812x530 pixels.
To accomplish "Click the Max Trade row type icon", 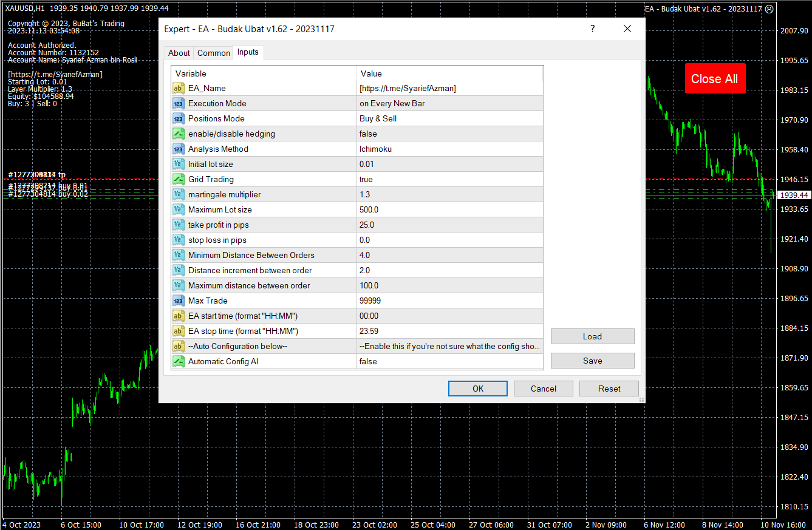I will (179, 301).
